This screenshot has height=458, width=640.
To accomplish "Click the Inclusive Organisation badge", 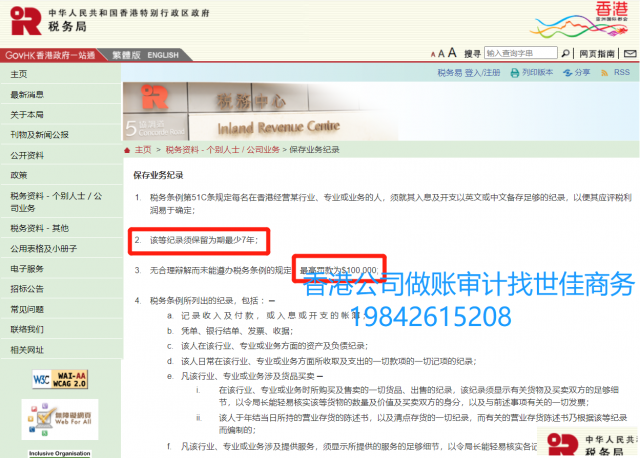I will [60, 454].
